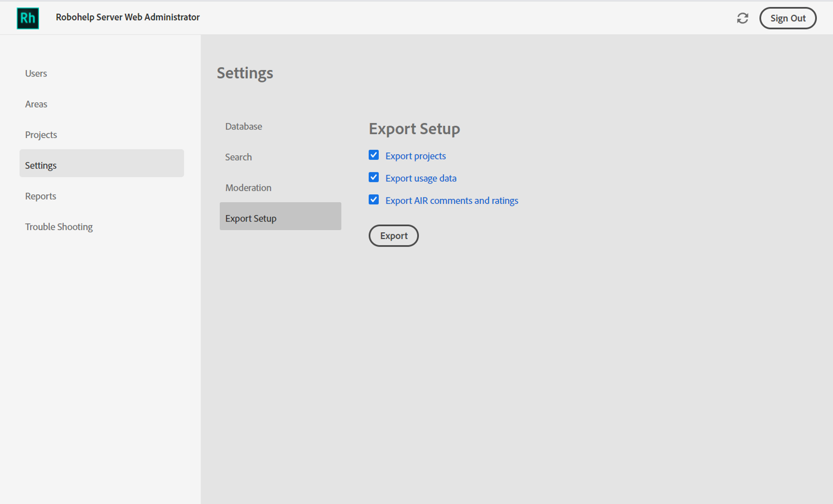View the Reports section
The width and height of the screenshot is (833, 504).
coord(40,196)
